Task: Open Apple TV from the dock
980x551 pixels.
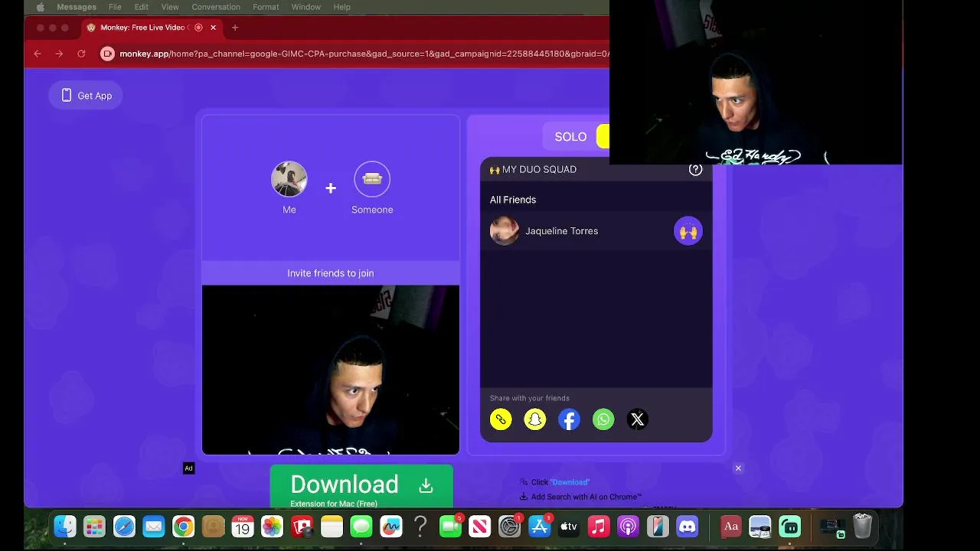Action: (x=569, y=527)
